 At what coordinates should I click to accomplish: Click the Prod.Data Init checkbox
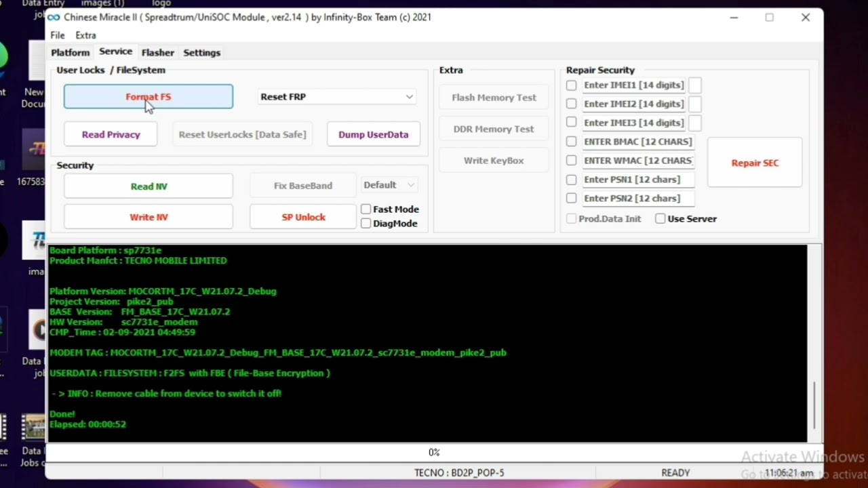click(x=572, y=218)
